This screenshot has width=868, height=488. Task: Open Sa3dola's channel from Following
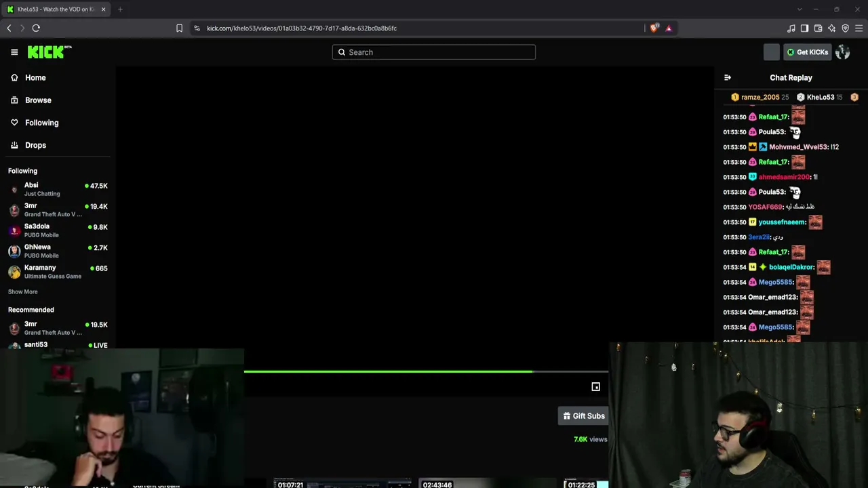point(58,230)
